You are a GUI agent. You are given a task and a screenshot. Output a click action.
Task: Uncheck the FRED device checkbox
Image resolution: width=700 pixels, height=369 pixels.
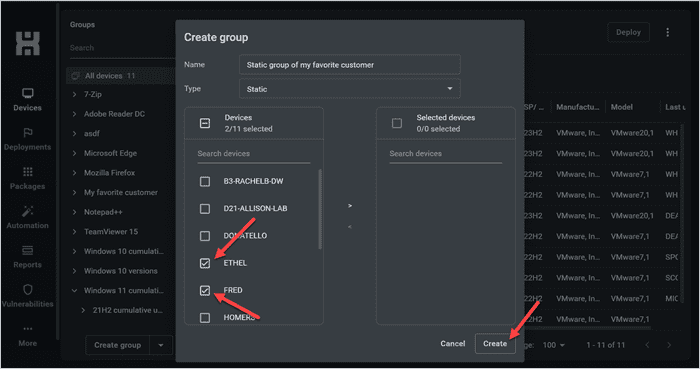(205, 290)
